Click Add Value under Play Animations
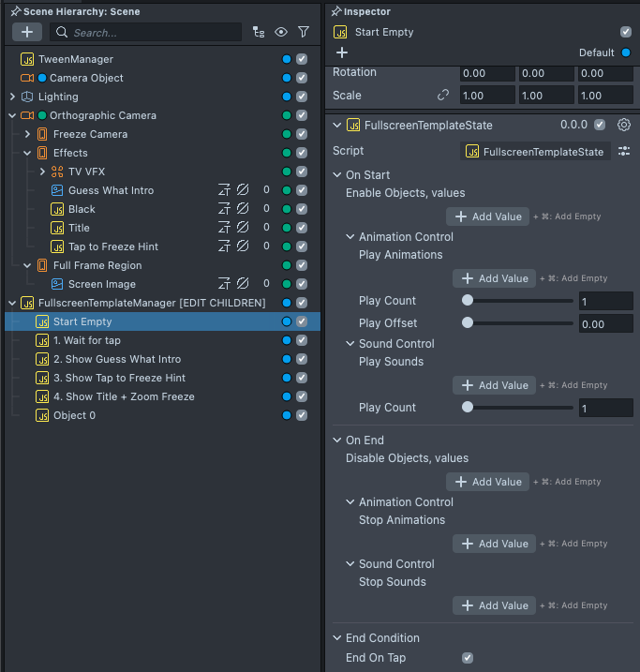The image size is (640, 672). tap(492, 278)
